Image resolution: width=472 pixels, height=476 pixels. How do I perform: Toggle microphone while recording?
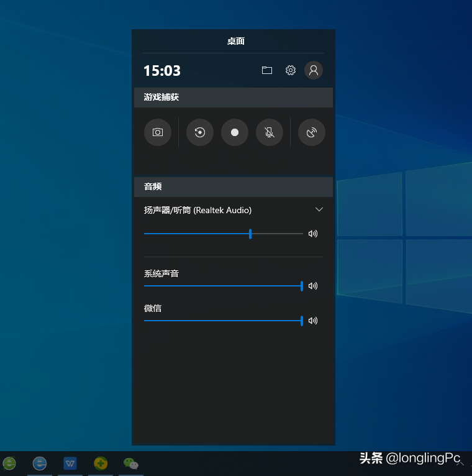coord(270,132)
